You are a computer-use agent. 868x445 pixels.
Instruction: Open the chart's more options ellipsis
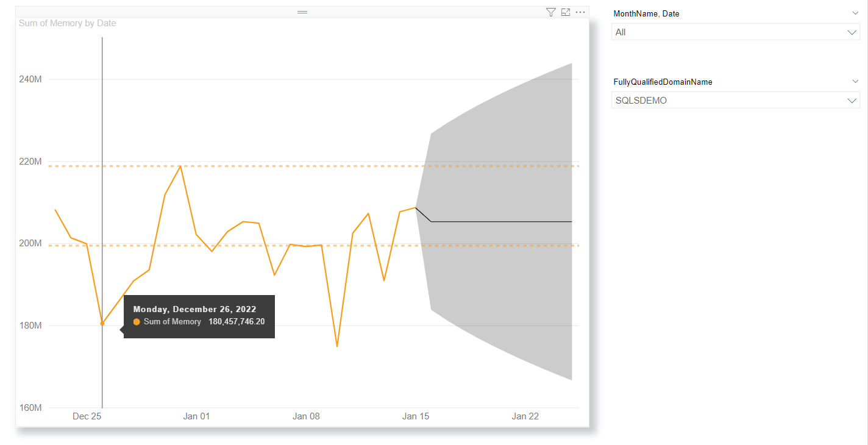tap(580, 12)
